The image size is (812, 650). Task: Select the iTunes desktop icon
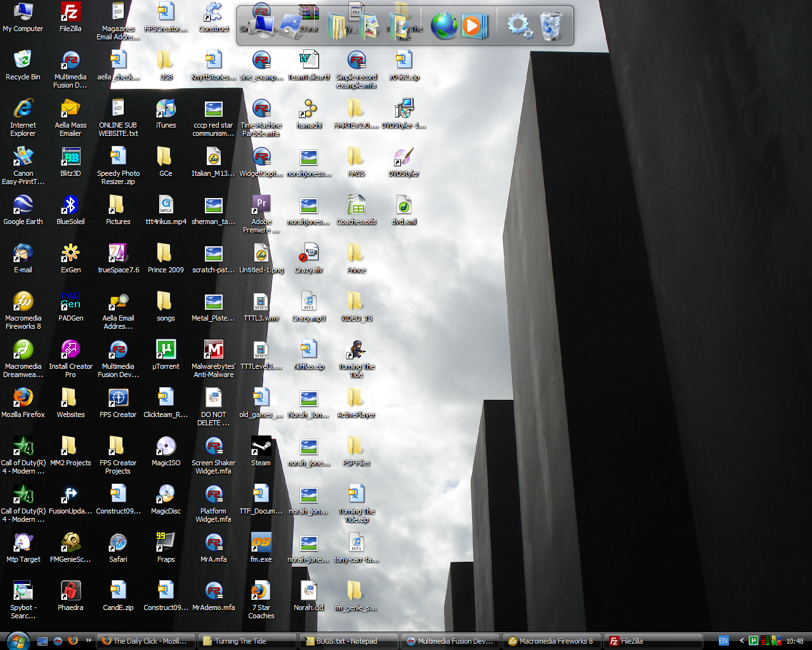(x=166, y=114)
